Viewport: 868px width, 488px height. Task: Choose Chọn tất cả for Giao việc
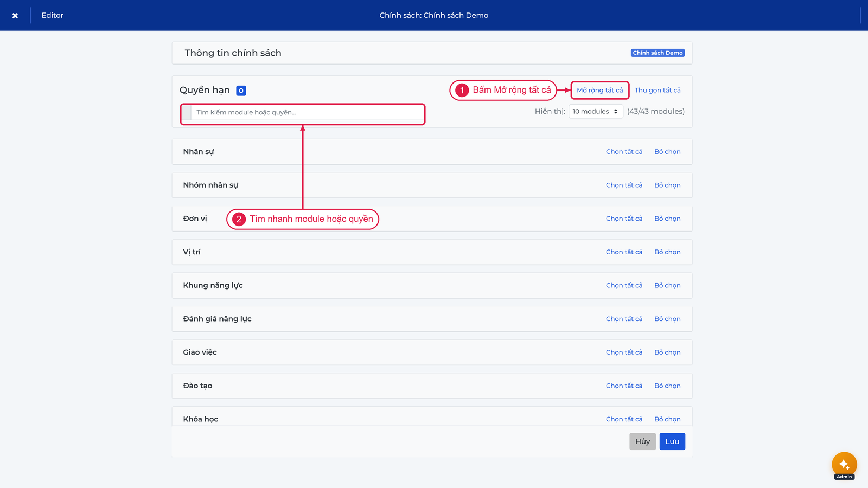coord(624,352)
